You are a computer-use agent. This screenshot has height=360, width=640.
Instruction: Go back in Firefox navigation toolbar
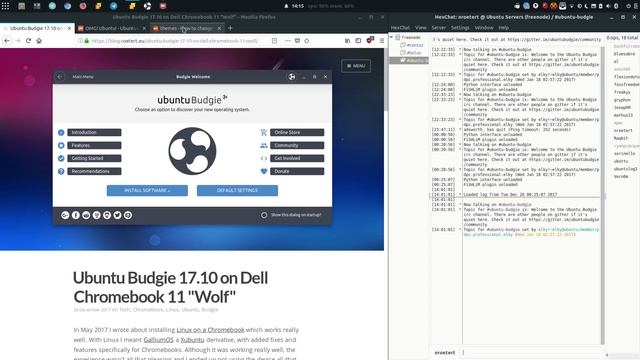7,41
